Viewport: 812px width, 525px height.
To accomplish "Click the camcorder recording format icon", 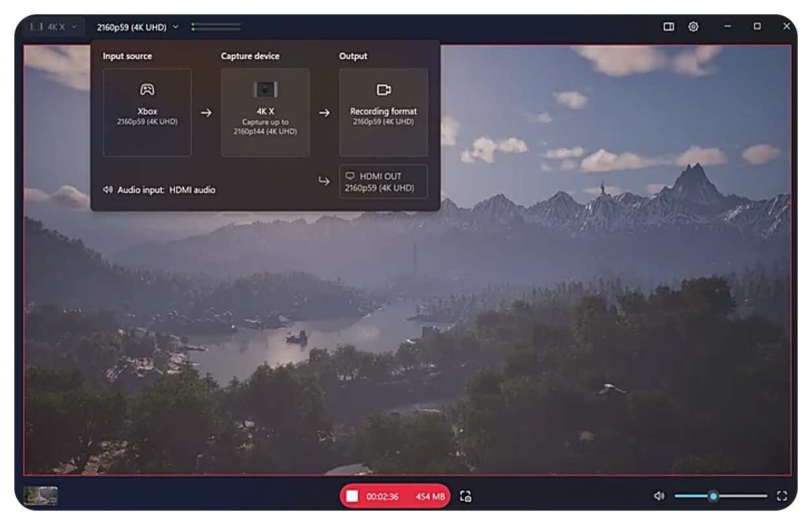I will pyautogui.click(x=384, y=90).
